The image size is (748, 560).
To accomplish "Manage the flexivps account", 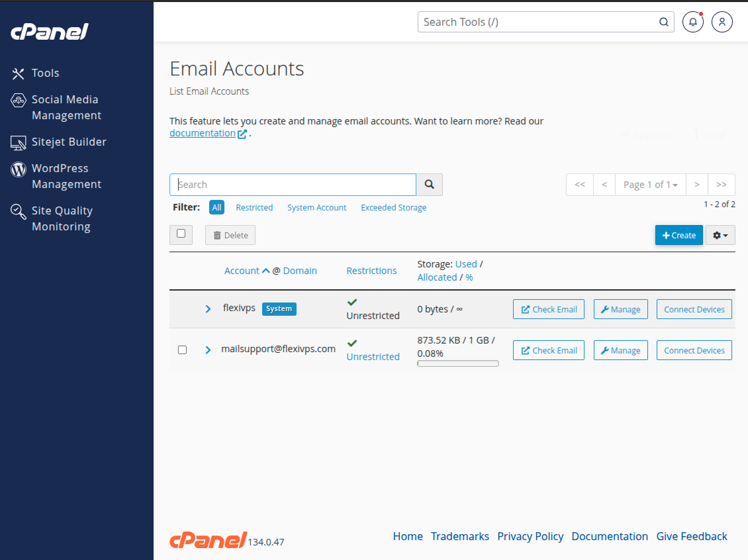I will (x=621, y=309).
